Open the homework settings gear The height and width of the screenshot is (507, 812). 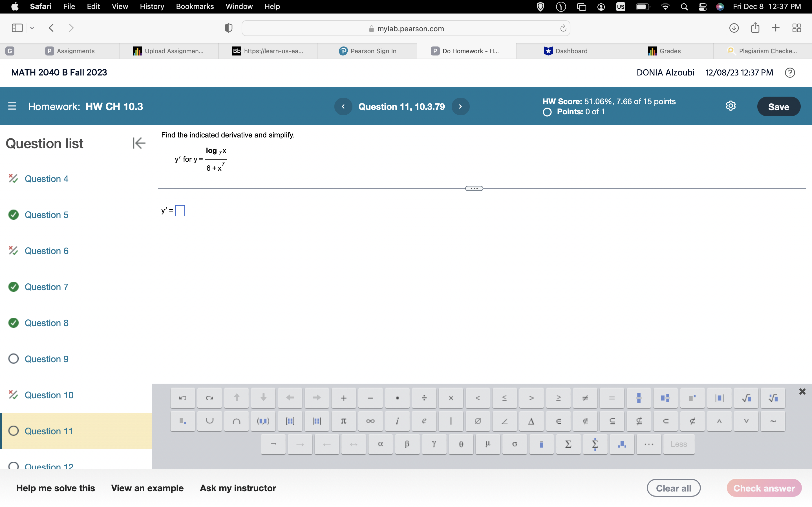(x=731, y=106)
